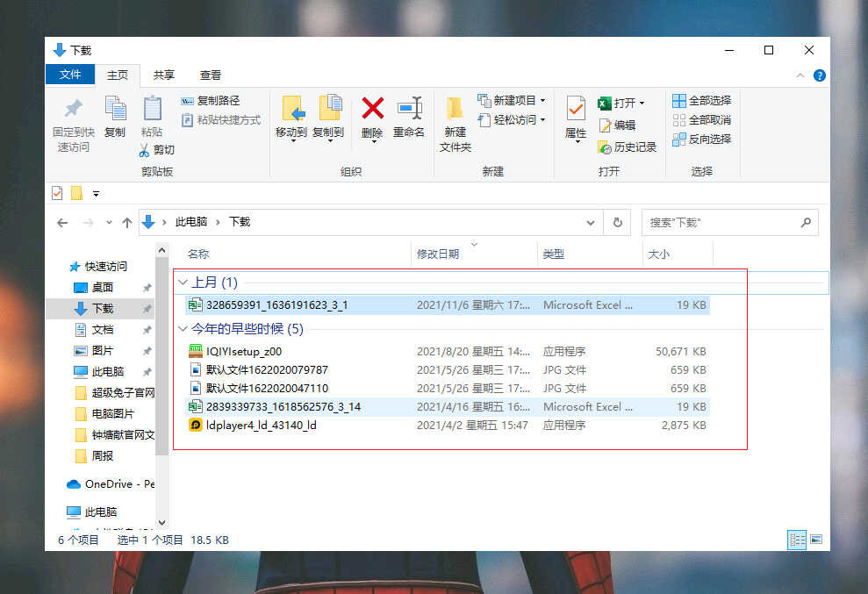Go up one folder level

[127, 223]
